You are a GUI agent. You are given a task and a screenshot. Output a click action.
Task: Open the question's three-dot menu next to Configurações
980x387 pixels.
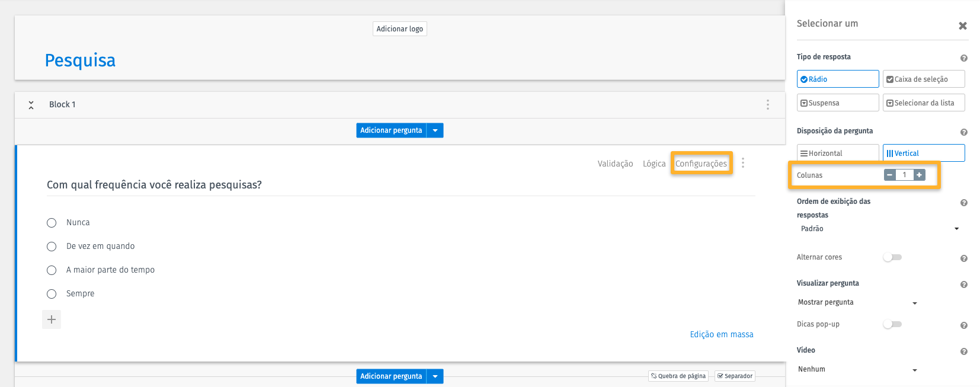point(742,163)
